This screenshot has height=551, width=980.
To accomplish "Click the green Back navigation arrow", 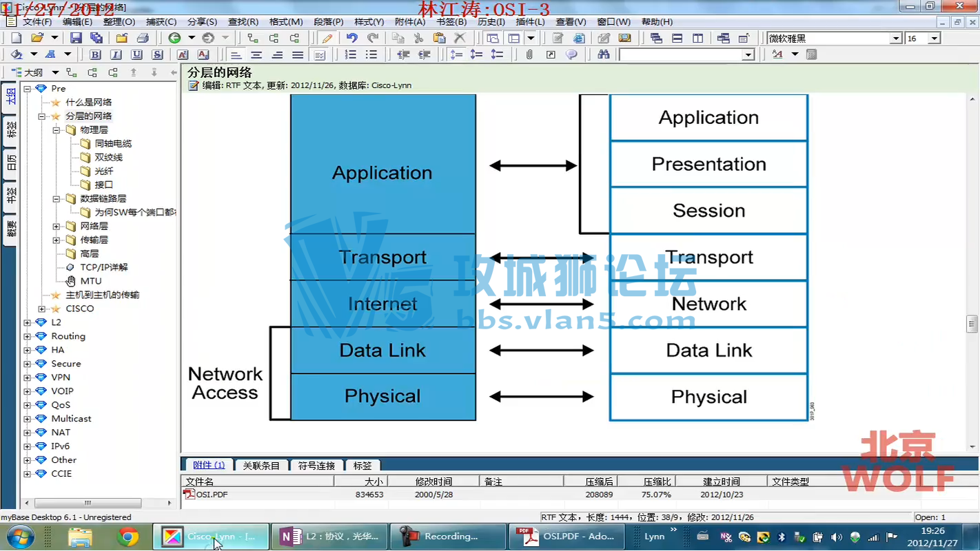I will coord(174,39).
